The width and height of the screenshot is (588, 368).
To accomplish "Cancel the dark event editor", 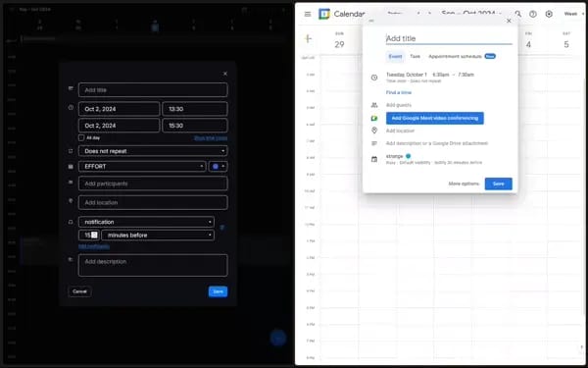I will [x=79, y=291].
